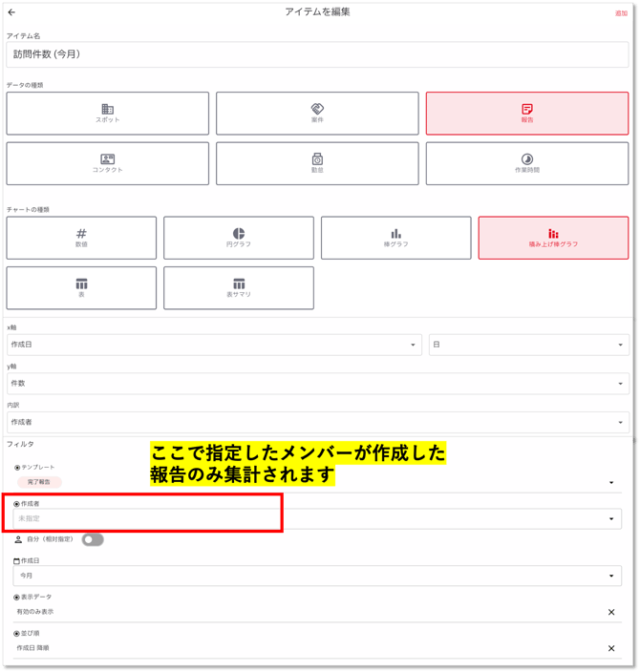The height and width of the screenshot is (672, 640).
Task: Open the x軸 unit 日 dropdown
Action: (528, 345)
